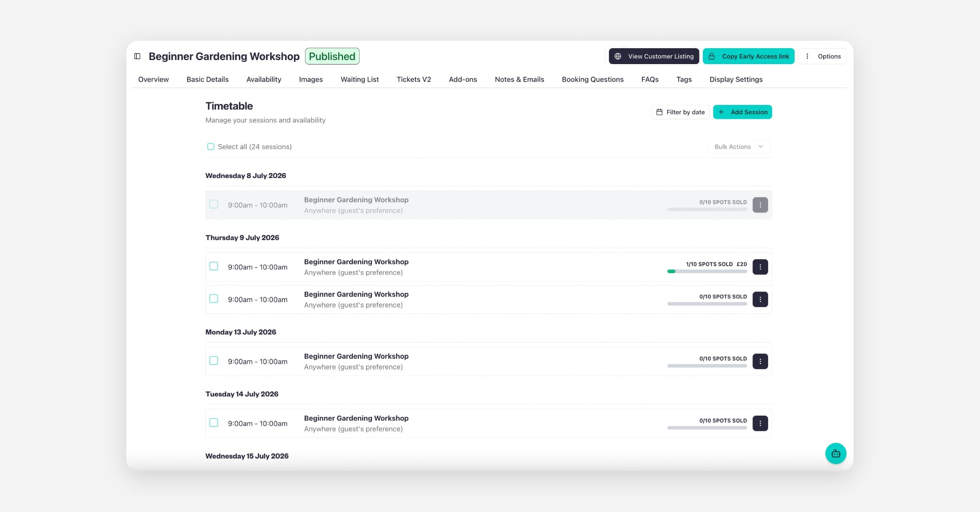
Task: Switch to Booking Questions tab
Action: click(x=592, y=79)
